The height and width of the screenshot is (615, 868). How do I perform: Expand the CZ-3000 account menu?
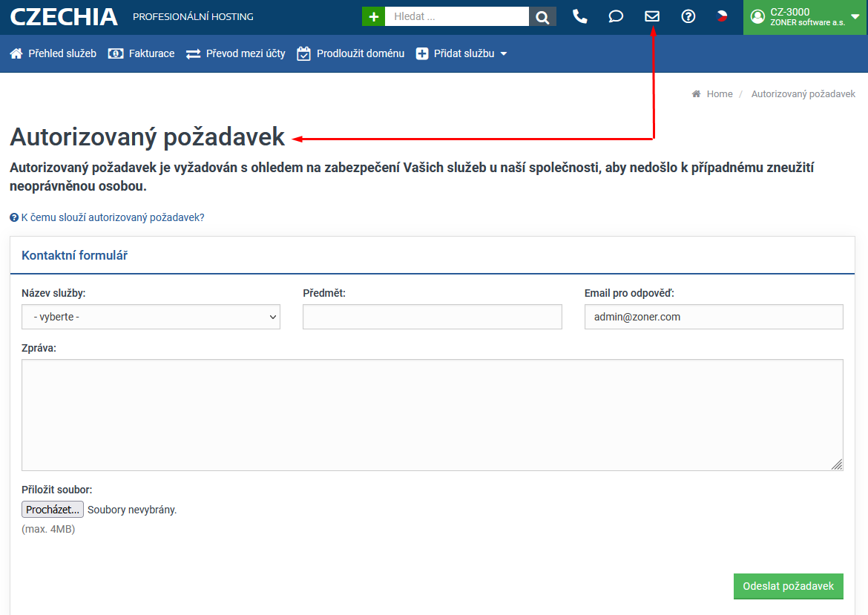[x=805, y=17]
